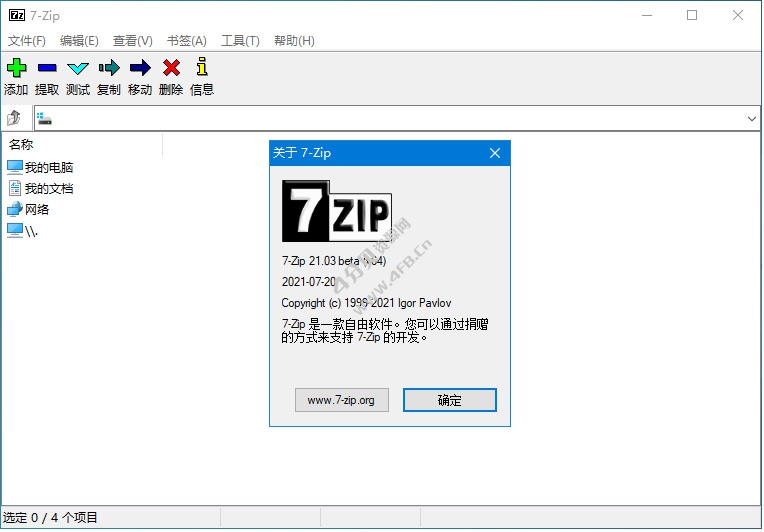Click the Copy (复制) arrow icon
The height and width of the screenshot is (532, 764).
coord(109,68)
